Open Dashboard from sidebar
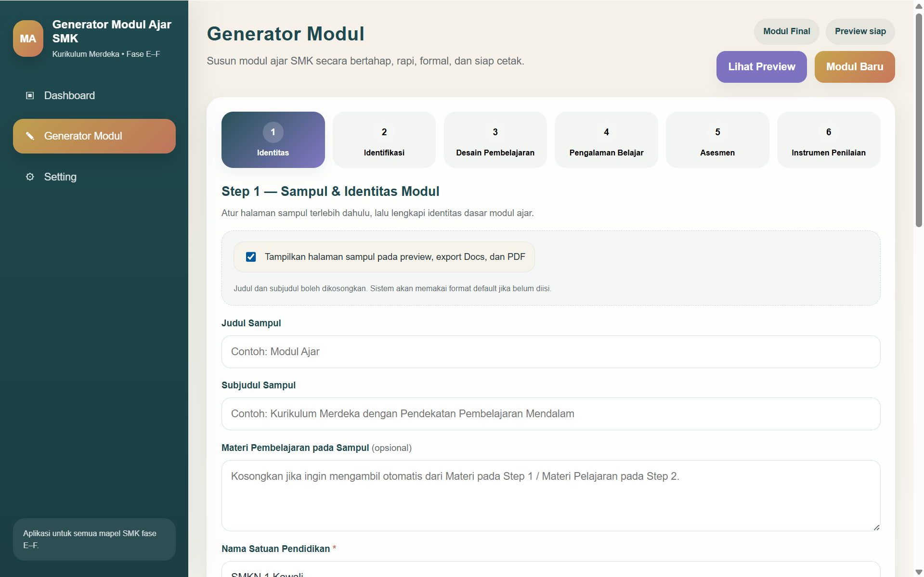924x577 pixels. click(x=94, y=95)
